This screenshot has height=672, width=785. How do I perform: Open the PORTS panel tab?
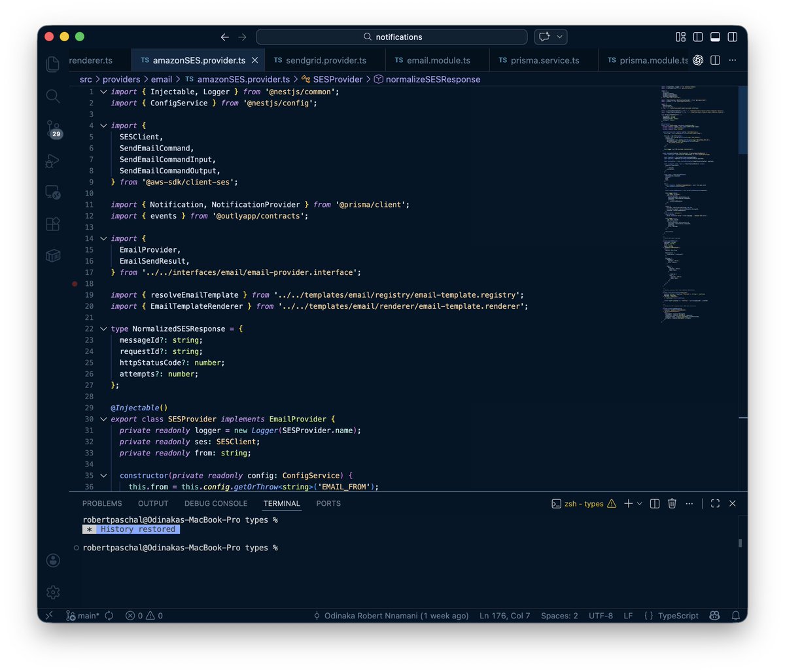coord(328,504)
